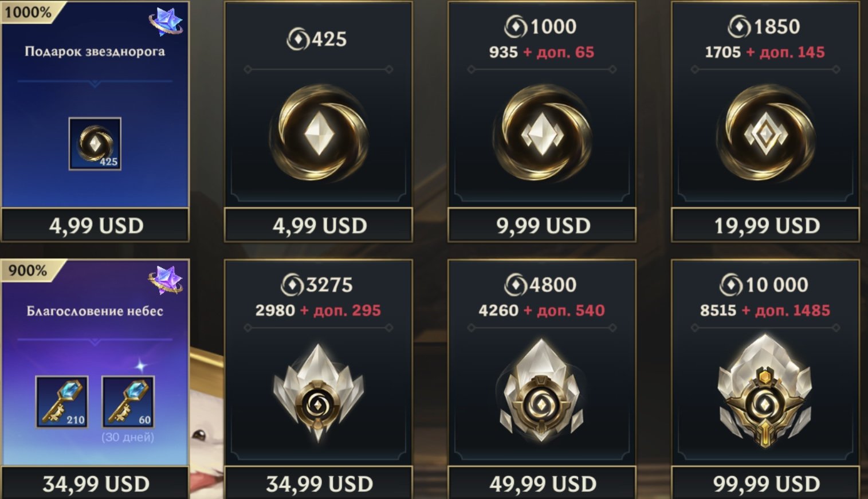Image resolution: width=868 pixels, height=499 pixels.
Task: Purchase the 49,99 USD core pack
Action: coord(542,483)
